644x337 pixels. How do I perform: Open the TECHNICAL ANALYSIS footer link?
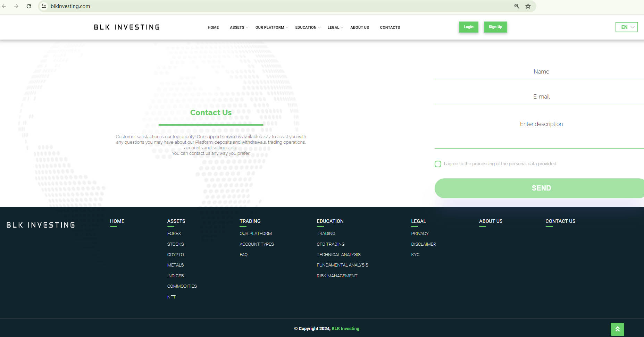tap(338, 255)
